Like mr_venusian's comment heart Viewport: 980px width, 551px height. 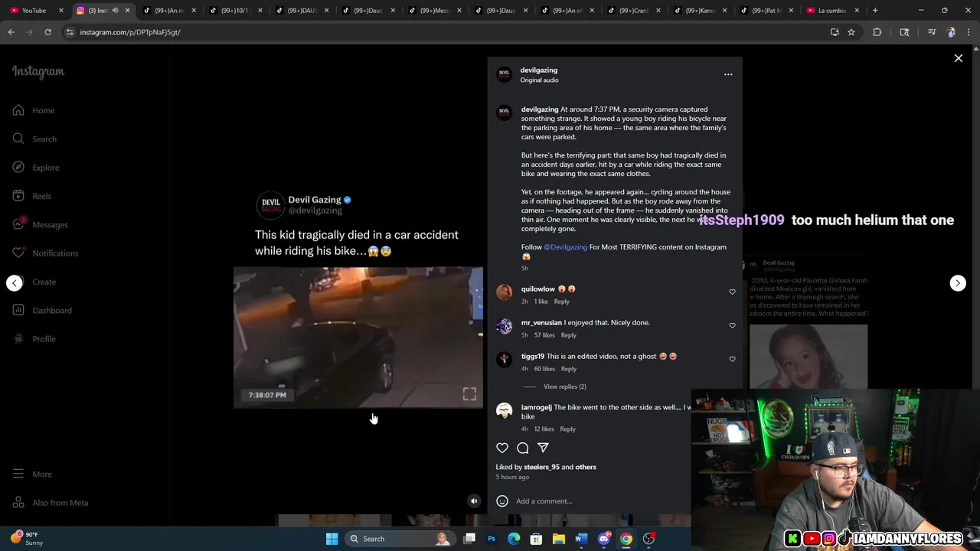click(x=732, y=325)
